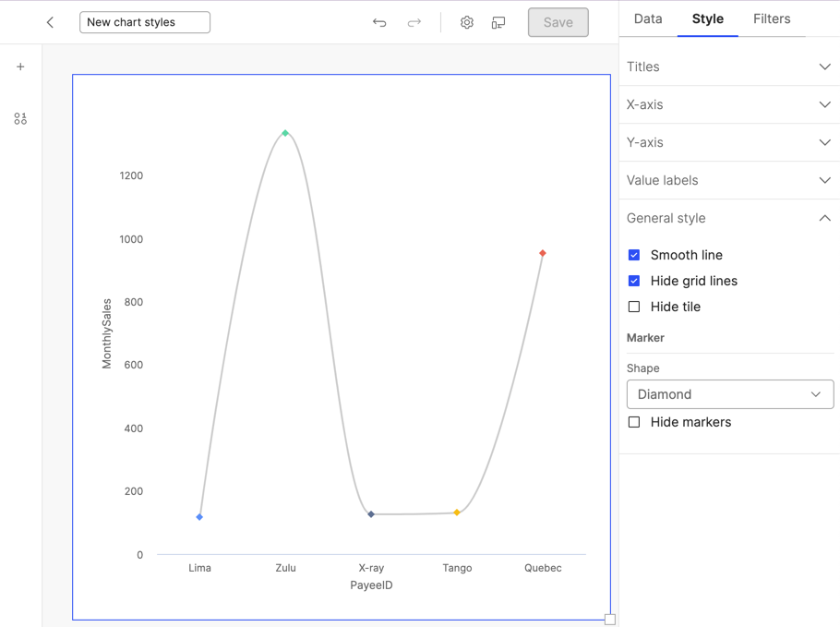Click the preview layout icon
Screen dimensions: 840x627
click(498, 22)
